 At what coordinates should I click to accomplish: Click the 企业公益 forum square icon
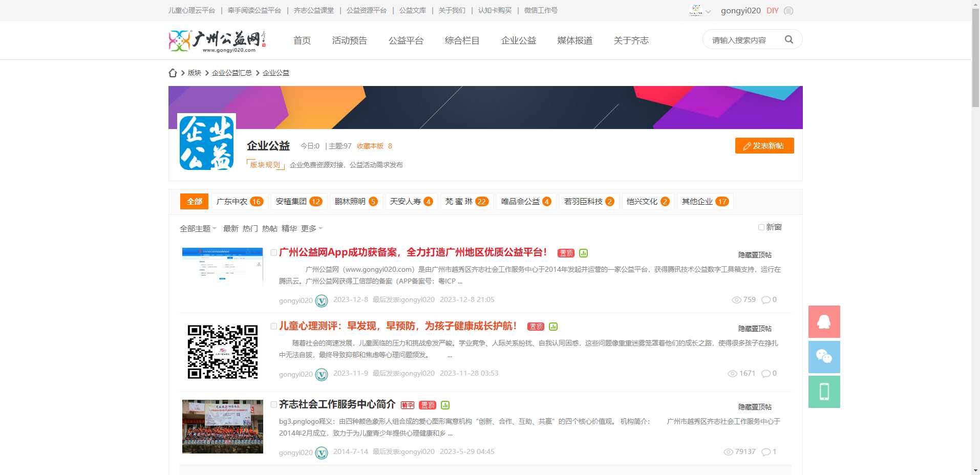click(x=206, y=142)
